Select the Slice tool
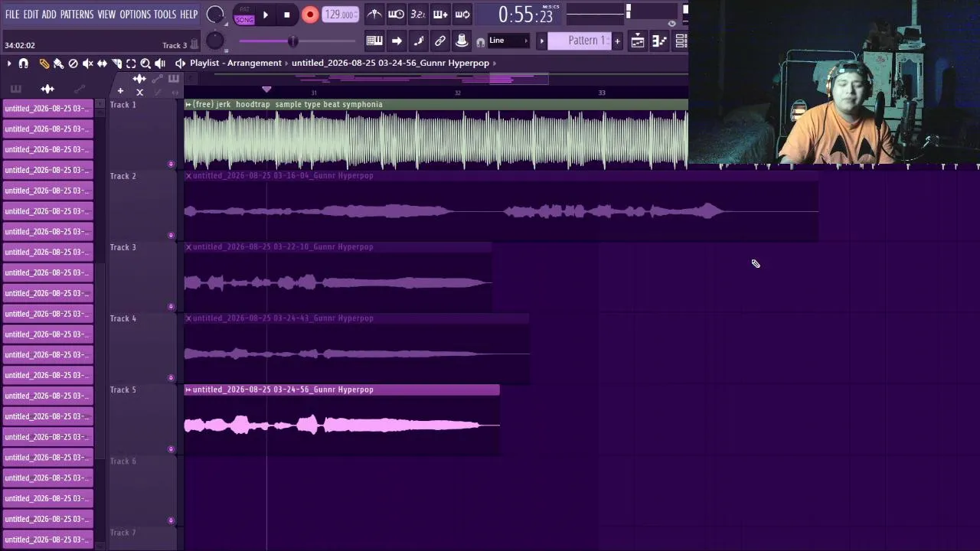980x551 pixels. (x=116, y=64)
